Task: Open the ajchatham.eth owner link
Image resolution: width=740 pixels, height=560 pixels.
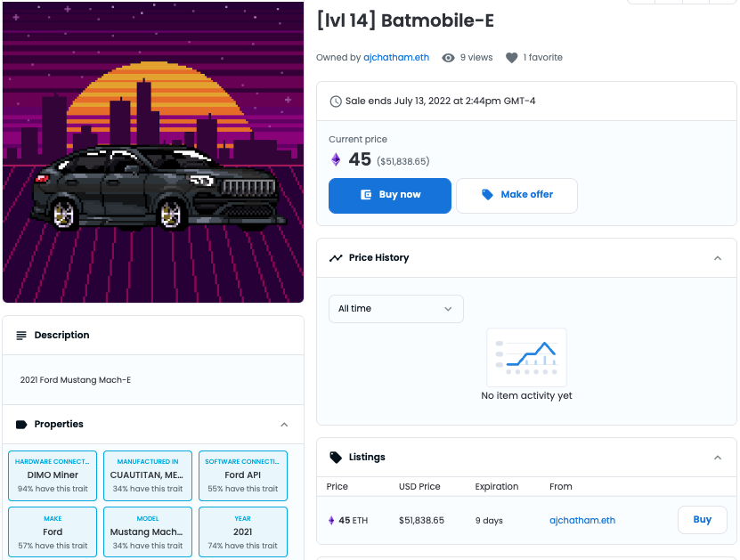Action: (396, 58)
